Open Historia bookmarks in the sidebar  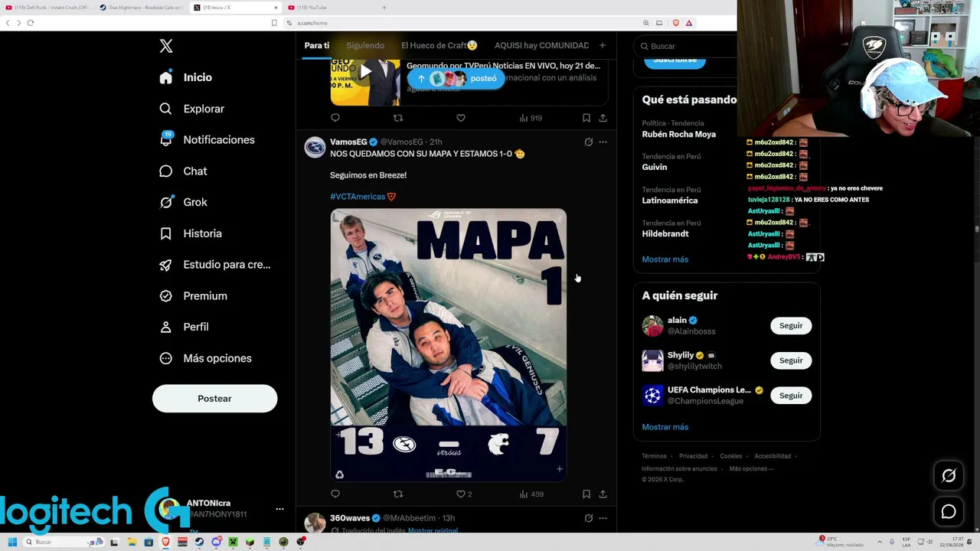[x=191, y=233]
